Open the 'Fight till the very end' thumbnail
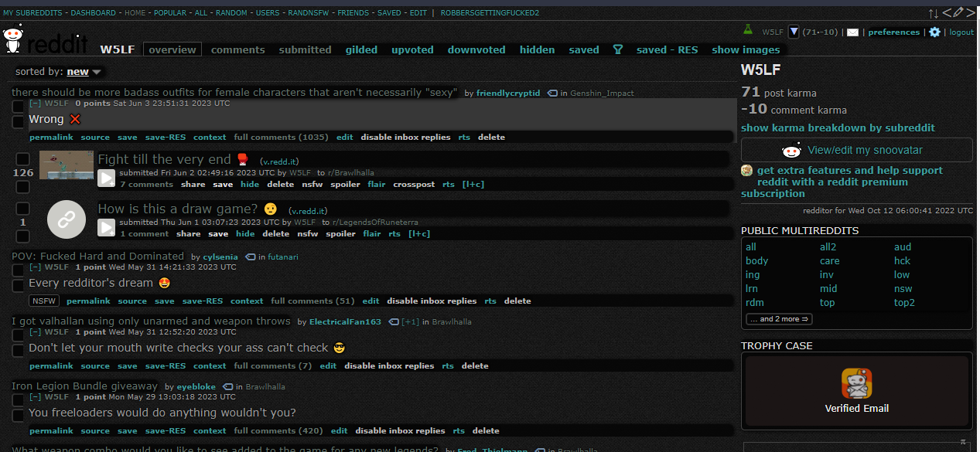 [x=67, y=165]
